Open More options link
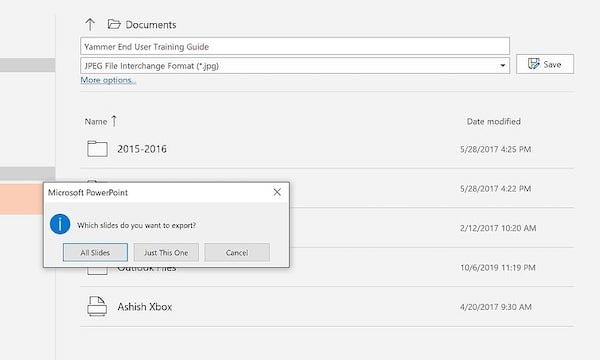The width and height of the screenshot is (600, 360). coord(108,80)
